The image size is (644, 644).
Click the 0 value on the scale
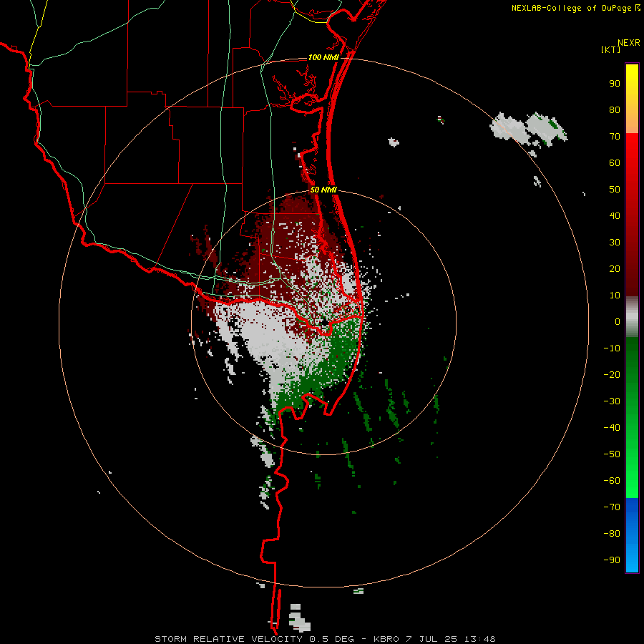coord(618,321)
